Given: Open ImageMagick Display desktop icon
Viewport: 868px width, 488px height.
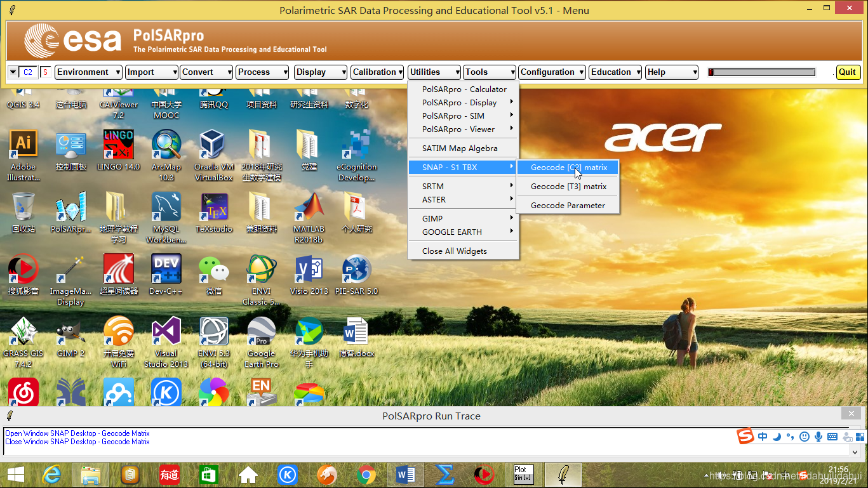Looking at the screenshot, I should [70, 279].
